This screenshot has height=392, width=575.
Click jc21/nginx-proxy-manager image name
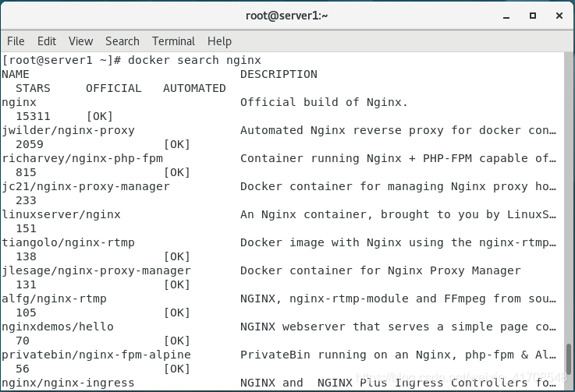(86, 186)
